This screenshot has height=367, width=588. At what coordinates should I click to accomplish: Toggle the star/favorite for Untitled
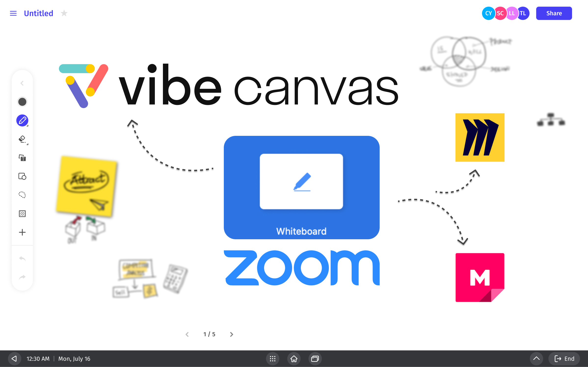[x=64, y=14]
